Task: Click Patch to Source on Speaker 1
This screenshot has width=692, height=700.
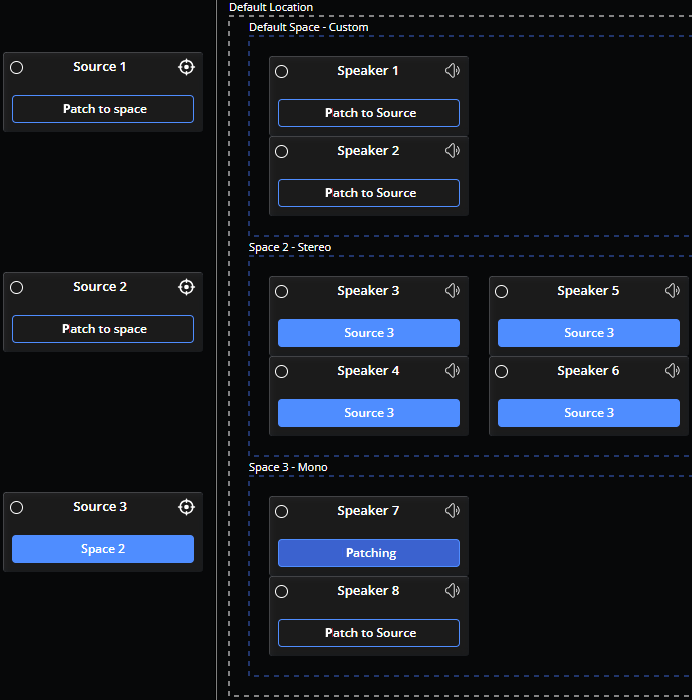Action: pos(369,113)
